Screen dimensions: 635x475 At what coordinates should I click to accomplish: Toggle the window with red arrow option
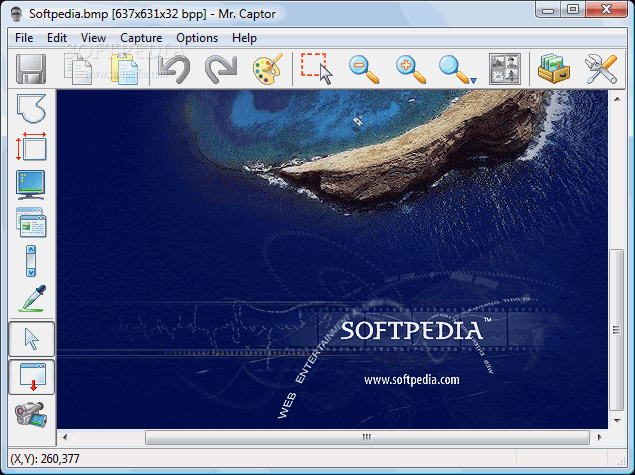[x=32, y=377]
